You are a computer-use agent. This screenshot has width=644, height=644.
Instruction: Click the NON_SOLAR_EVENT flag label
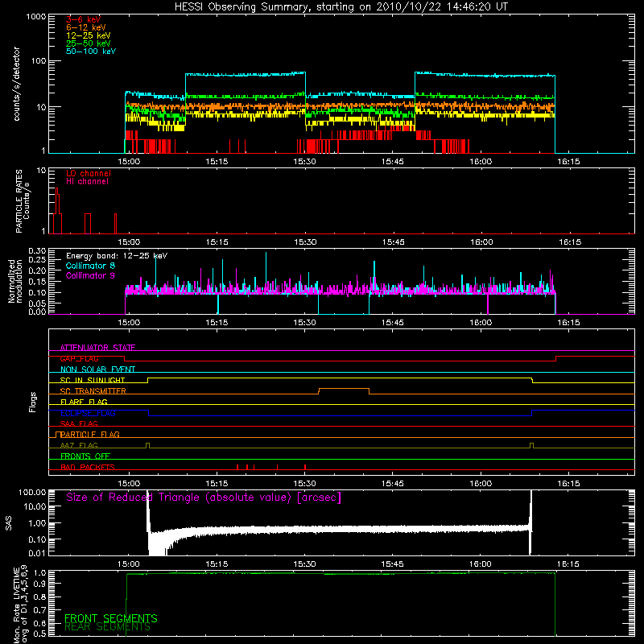click(x=97, y=369)
